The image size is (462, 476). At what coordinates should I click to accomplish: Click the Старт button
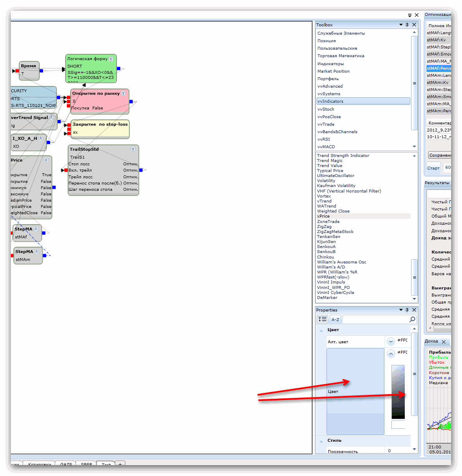[x=434, y=168]
